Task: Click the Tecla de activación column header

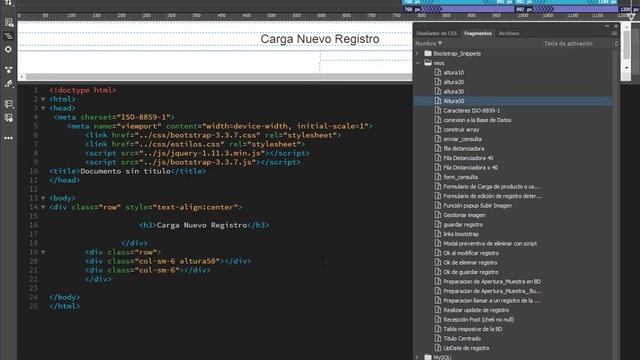Action: coord(568,43)
